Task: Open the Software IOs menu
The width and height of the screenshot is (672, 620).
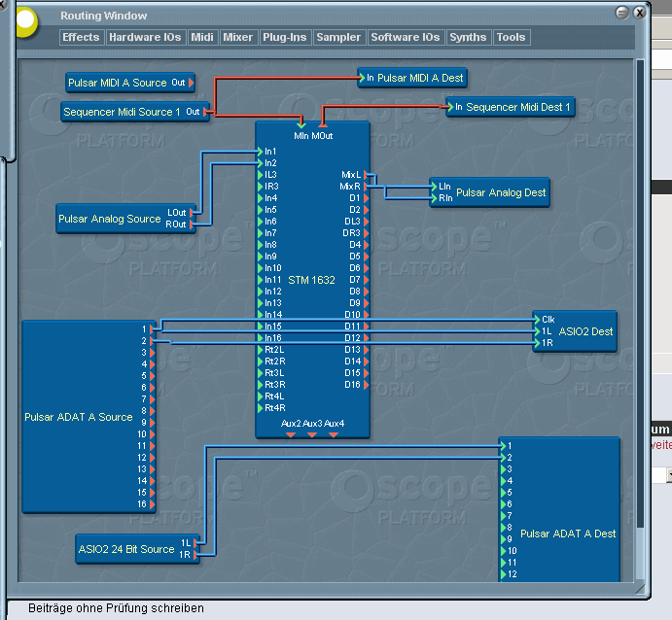Action: coord(405,37)
